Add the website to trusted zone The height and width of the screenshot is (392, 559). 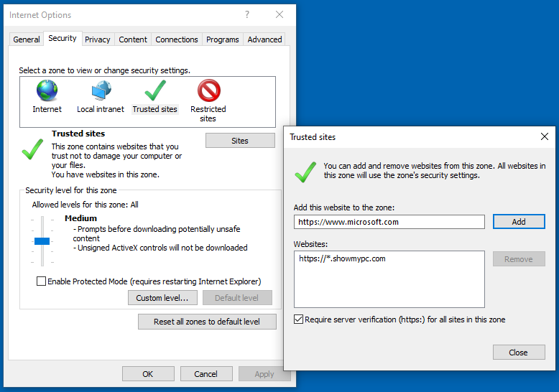pyautogui.click(x=519, y=222)
